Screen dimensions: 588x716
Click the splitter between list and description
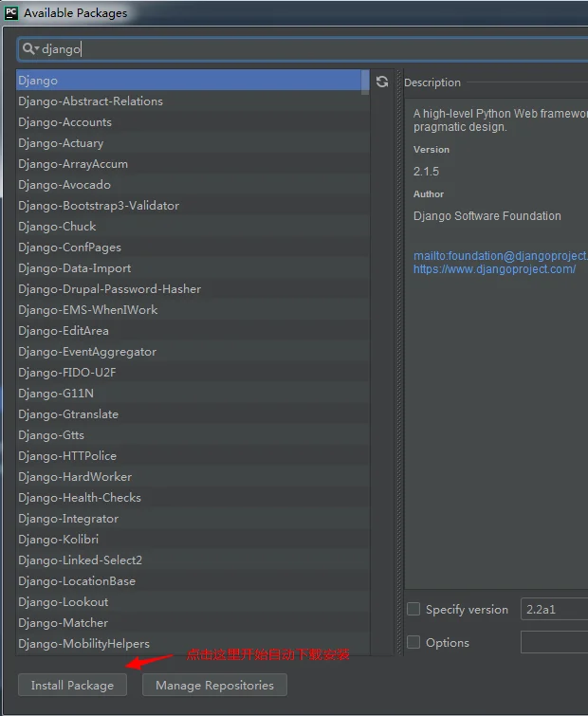point(399,363)
